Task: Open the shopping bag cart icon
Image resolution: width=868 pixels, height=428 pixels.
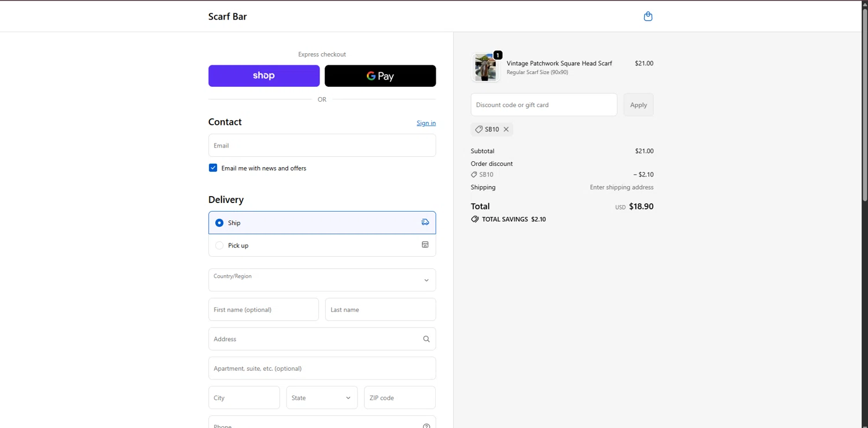Action: (648, 16)
